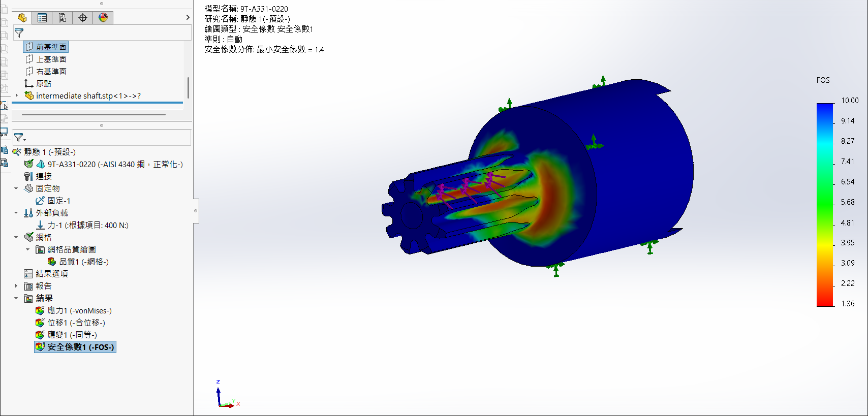Click the FeatureManager design tree tab icon
The image size is (868, 416).
click(x=22, y=18)
